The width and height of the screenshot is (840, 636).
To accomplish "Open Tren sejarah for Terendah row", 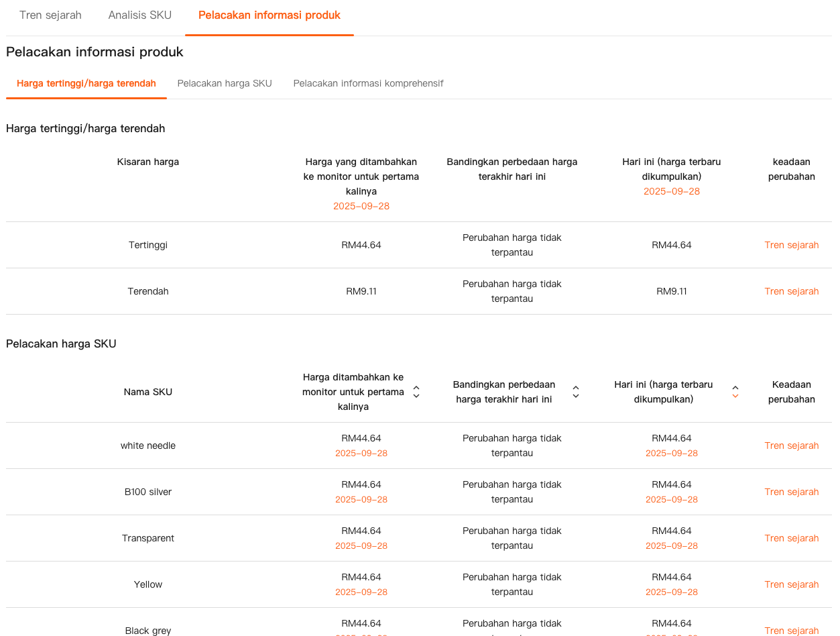I will pos(791,291).
